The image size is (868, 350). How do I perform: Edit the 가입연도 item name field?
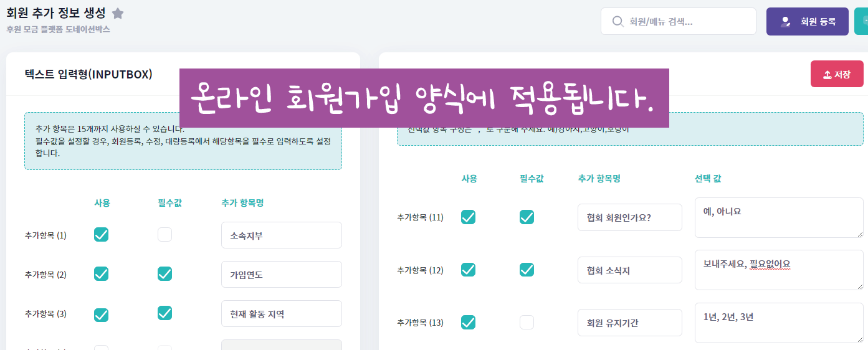(x=281, y=275)
